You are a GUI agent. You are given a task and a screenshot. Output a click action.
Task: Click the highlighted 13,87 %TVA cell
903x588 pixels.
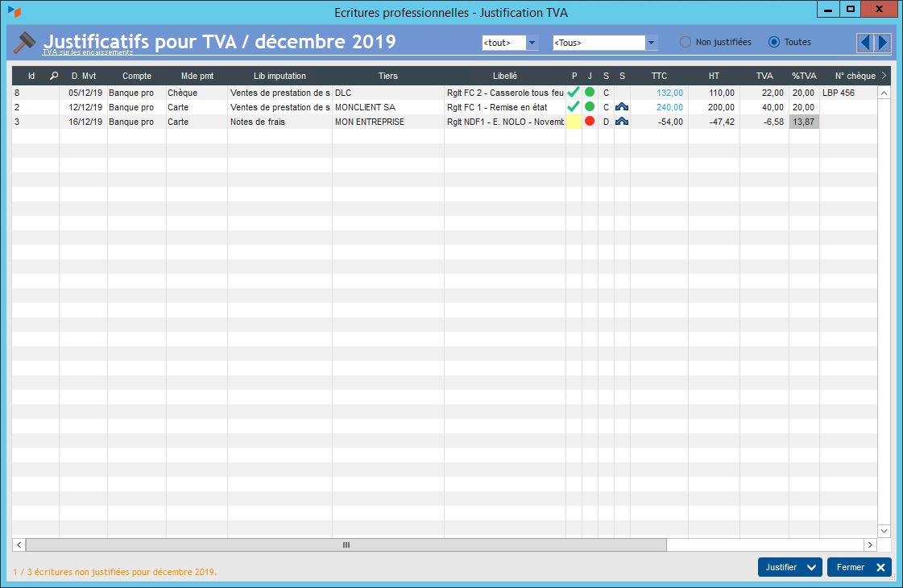(804, 122)
